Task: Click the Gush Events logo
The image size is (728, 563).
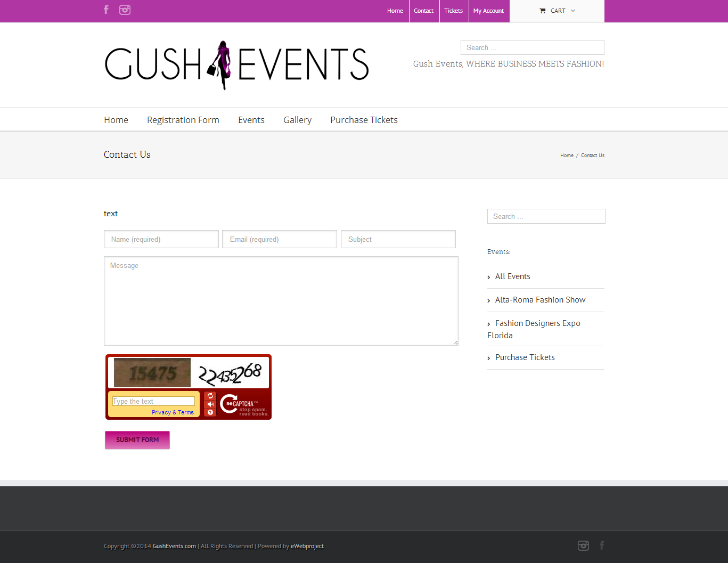Action: coord(236,64)
